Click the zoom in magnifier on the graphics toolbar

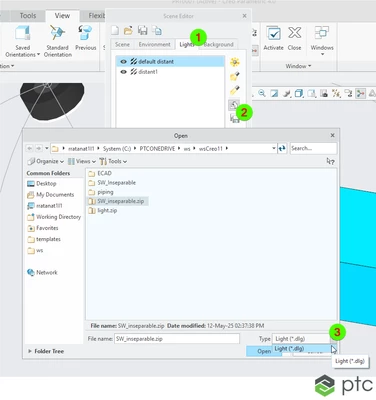point(262,94)
